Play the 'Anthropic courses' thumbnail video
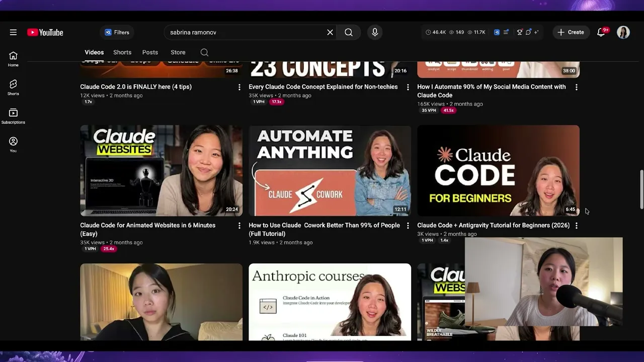Screen dimensions: 644x362 pyautogui.click(x=330, y=302)
